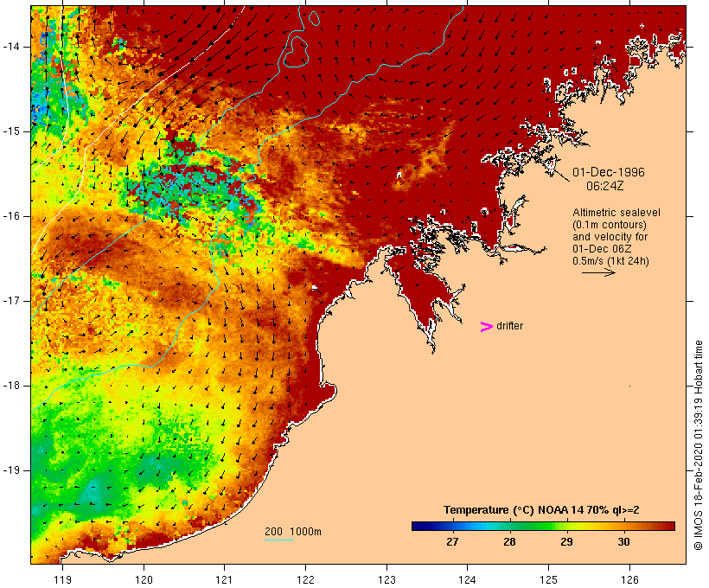The width and height of the screenshot is (709, 588).
Task: Click the 'Altimetric sealevel' legend line
Action: pyautogui.click(x=616, y=213)
